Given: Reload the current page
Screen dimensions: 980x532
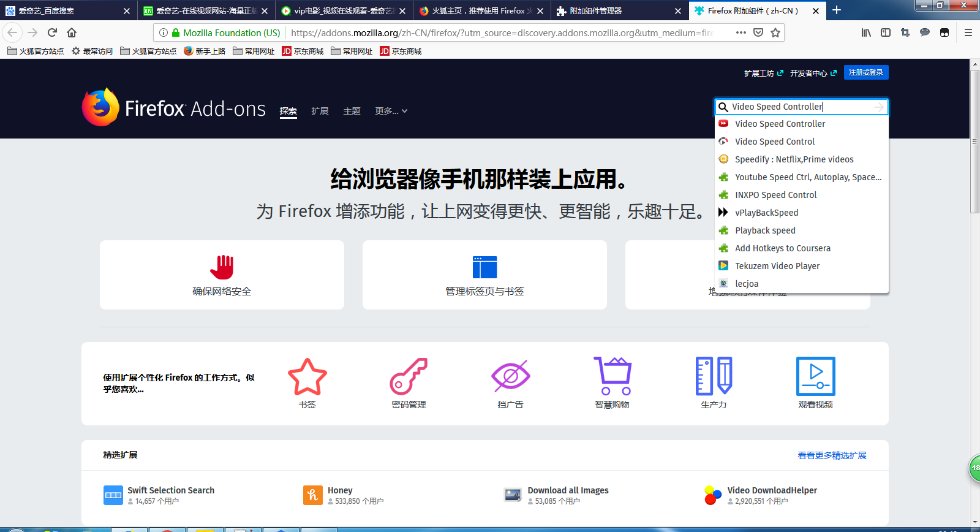Looking at the screenshot, I should [52, 32].
